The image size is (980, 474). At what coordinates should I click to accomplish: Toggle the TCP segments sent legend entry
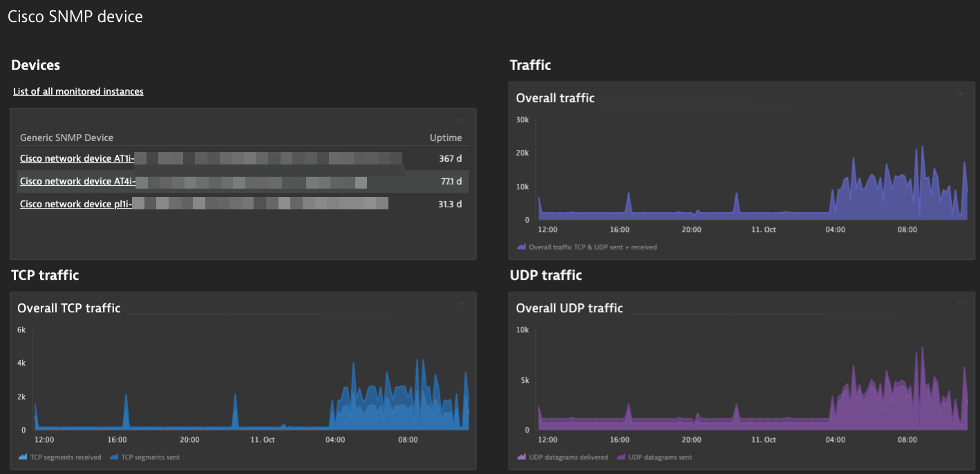coord(144,457)
